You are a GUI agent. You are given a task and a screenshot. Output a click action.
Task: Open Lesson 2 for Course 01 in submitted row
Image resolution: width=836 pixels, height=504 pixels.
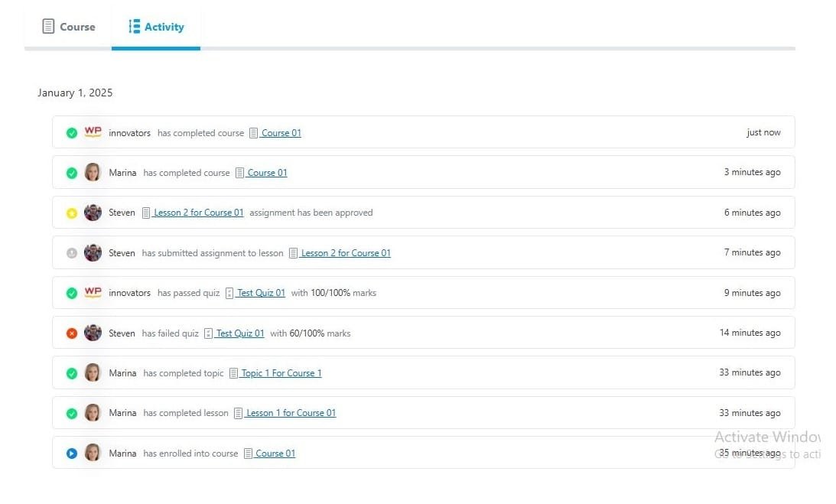click(x=346, y=253)
